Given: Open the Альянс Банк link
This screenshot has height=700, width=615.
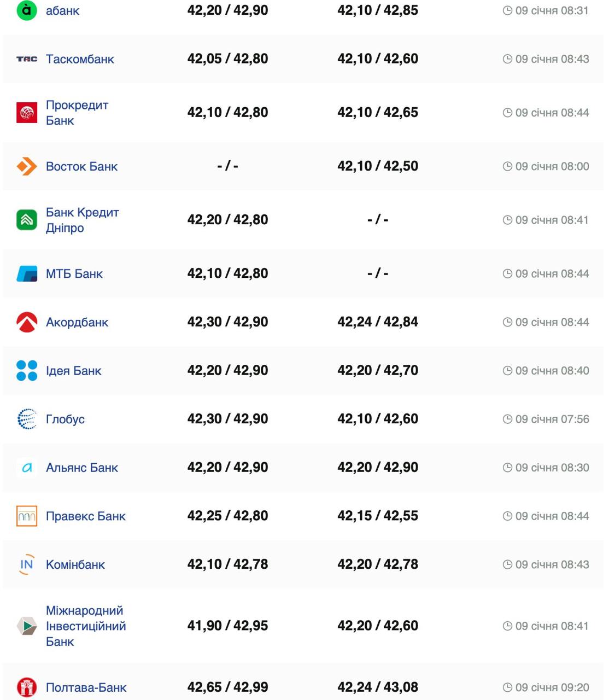Looking at the screenshot, I should (82, 468).
